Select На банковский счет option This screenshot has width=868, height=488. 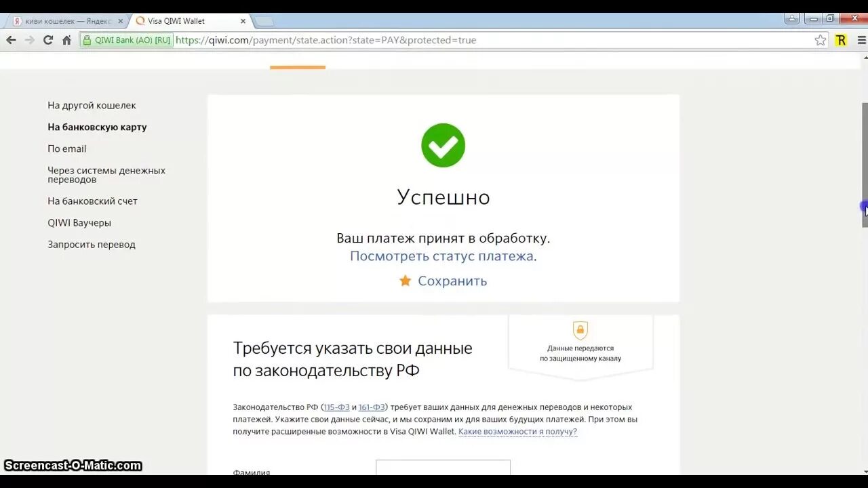click(x=92, y=201)
